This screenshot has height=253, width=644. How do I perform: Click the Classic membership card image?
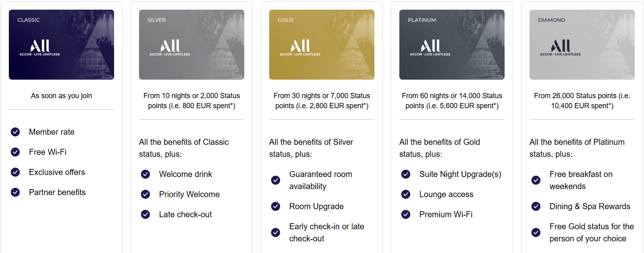[x=61, y=45]
